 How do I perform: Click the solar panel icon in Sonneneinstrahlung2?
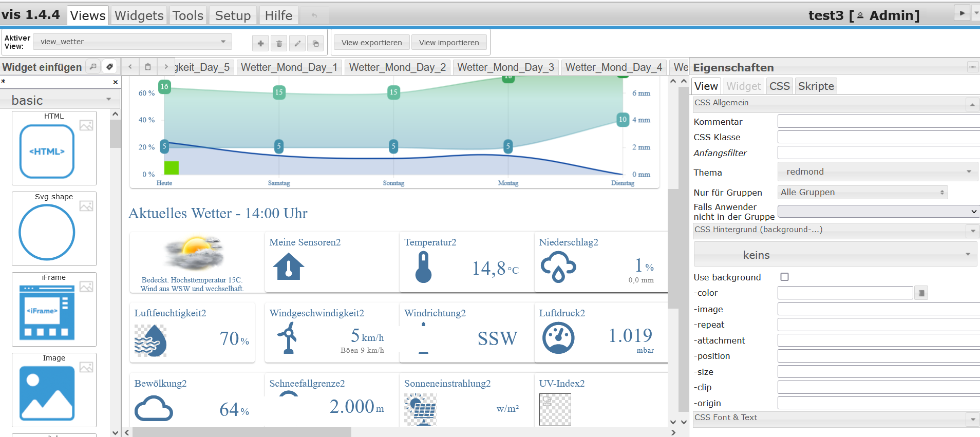(x=420, y=409)
